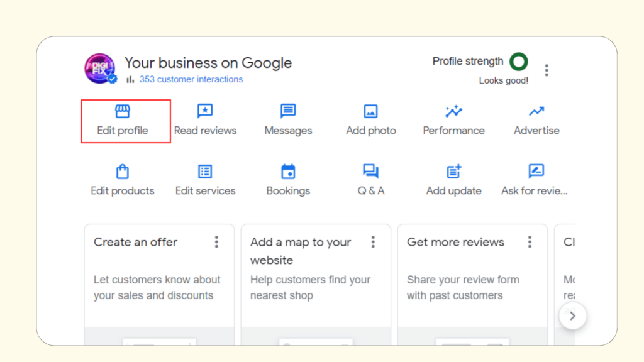
Task: Open the Advertise trending arrow icon
Action: pos(536,111)
